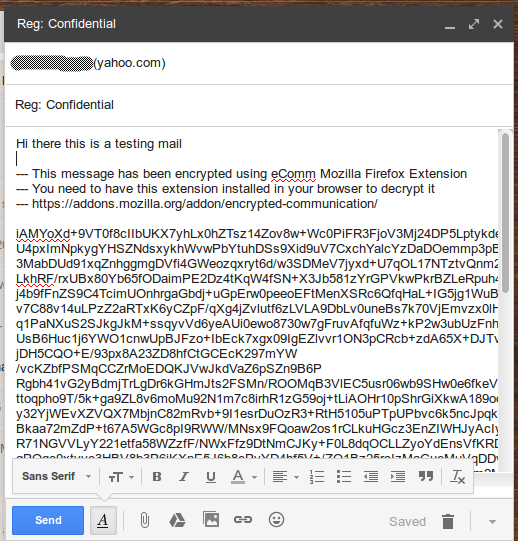518x541 pixels.
Task: Click the Send button
Action: click(x=48, y=520)
